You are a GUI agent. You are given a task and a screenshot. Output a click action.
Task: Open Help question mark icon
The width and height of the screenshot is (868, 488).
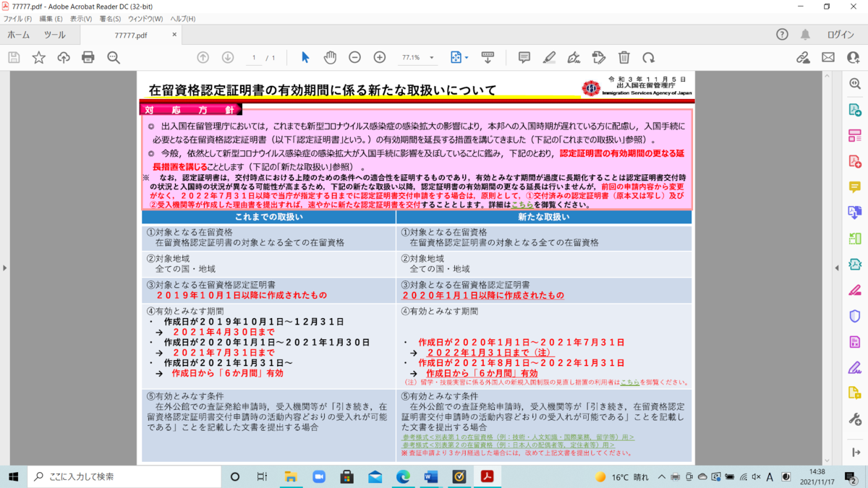(x=782, y=35)
